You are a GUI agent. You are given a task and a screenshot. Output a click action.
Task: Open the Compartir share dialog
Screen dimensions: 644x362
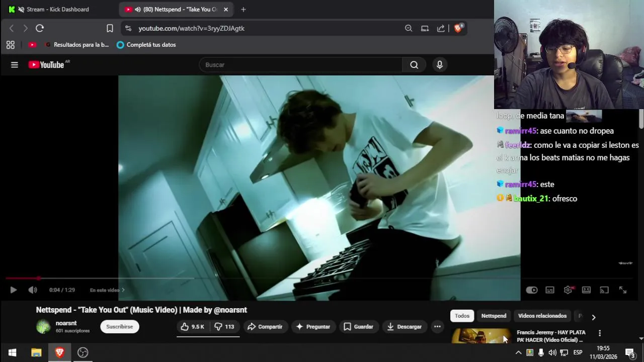coord(265,327)
